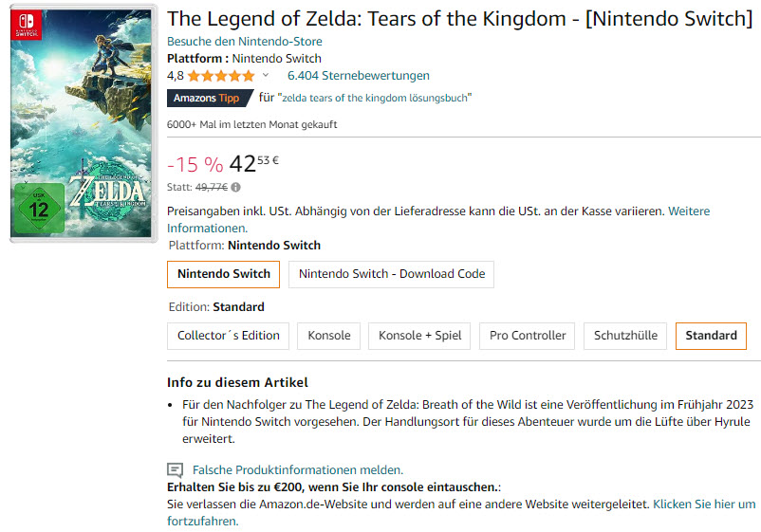Select Nintendo Switch - Download Code option
The image size is (761, 532).
click(x=391, y=274)
